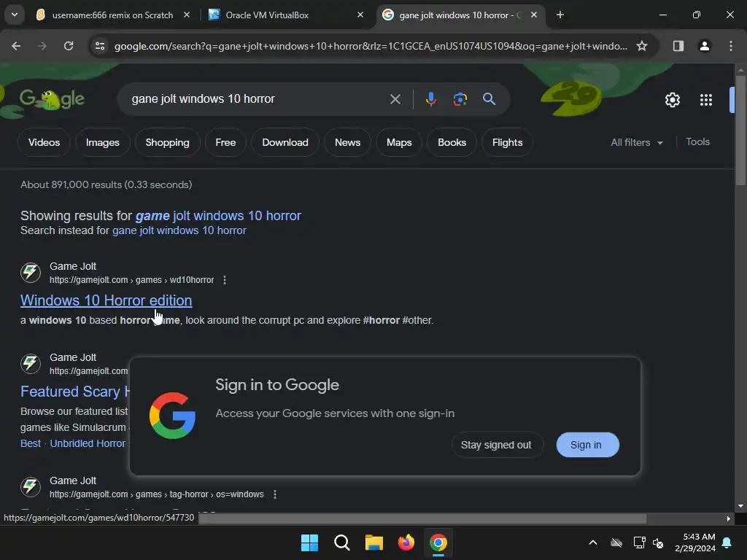Open more options for wd10horror result
This screenshot has width=747, height=560.
point(225,280)
